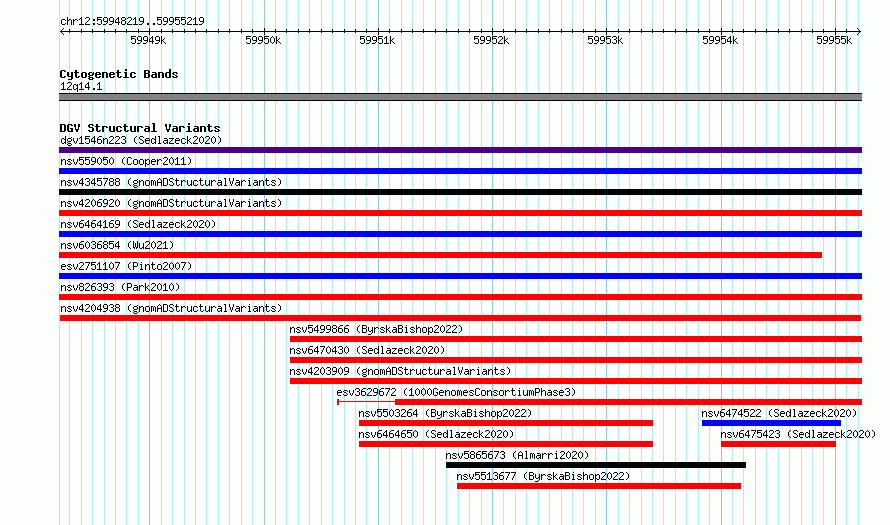Click the blue nsv559050 variant bar
This screenshot has width=890, height=525.
coord(460,171)
